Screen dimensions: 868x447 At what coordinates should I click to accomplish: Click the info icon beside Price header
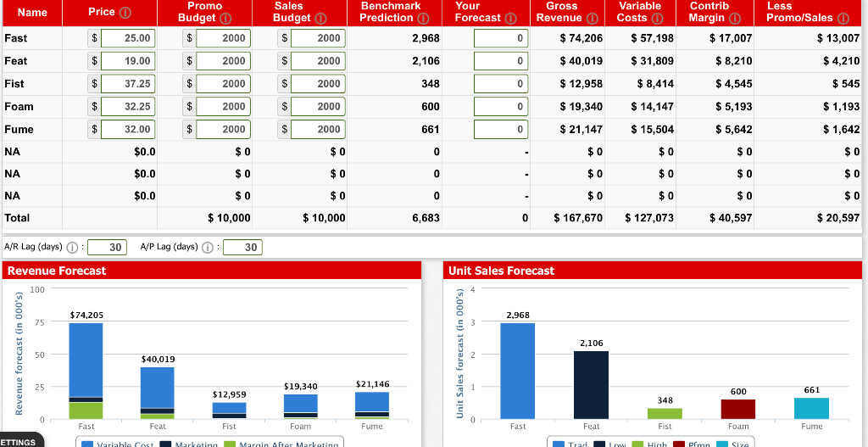(125, 13)
